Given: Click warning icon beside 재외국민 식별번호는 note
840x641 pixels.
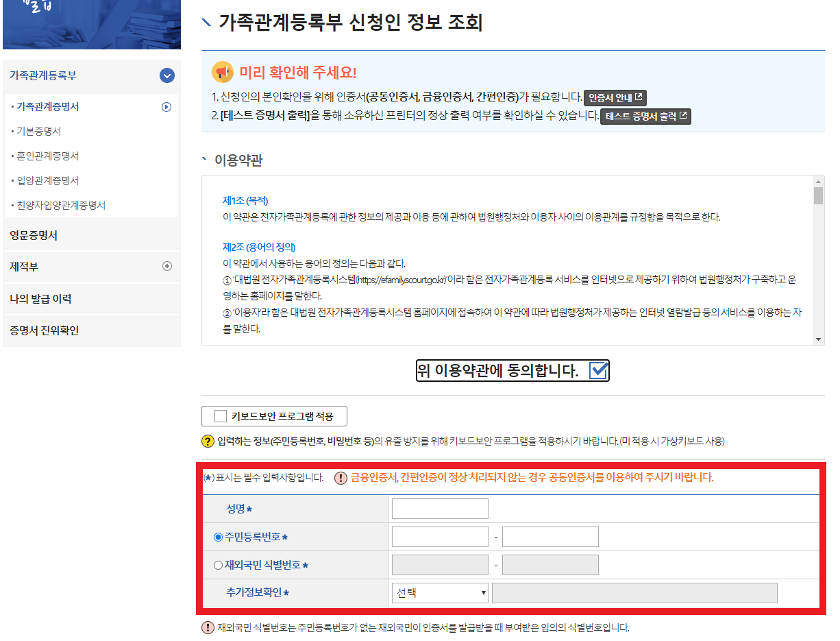Looking at the screenshot, I should coord(208,628).
